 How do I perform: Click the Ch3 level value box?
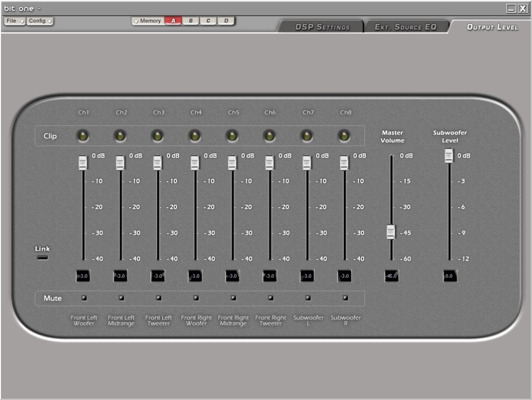(x=158, y=276)
